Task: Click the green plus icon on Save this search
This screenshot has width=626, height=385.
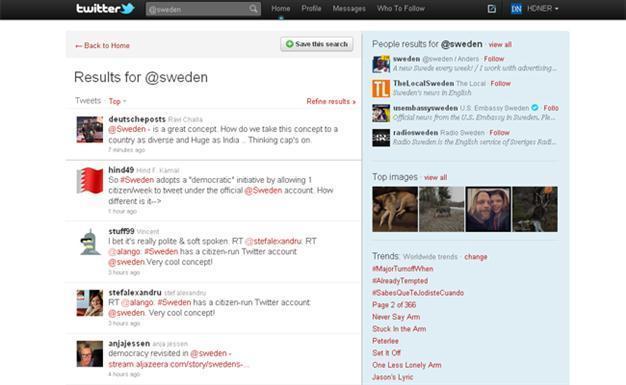Action: click(x=289, y=44)
